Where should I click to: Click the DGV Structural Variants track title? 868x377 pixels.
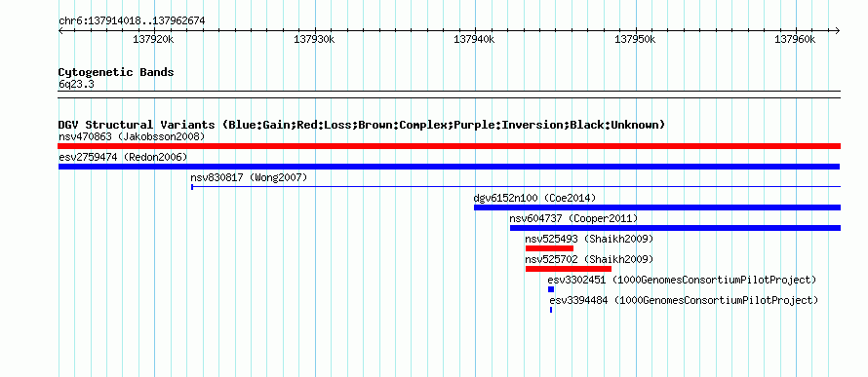[x=362, y=125]
